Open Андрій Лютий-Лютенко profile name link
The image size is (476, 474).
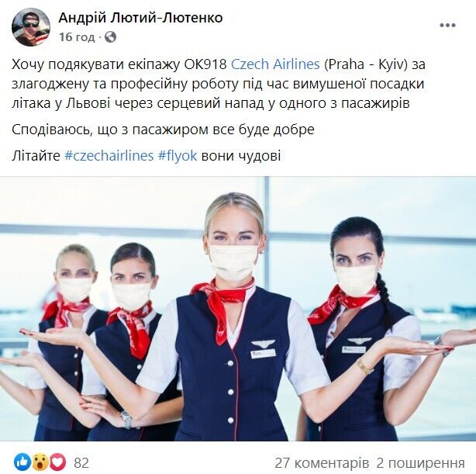pos(140,18)
